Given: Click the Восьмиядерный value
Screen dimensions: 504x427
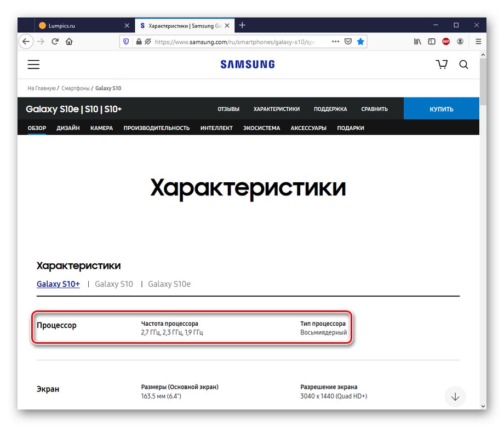Looking at the screenshot, I should coord(323,332).
